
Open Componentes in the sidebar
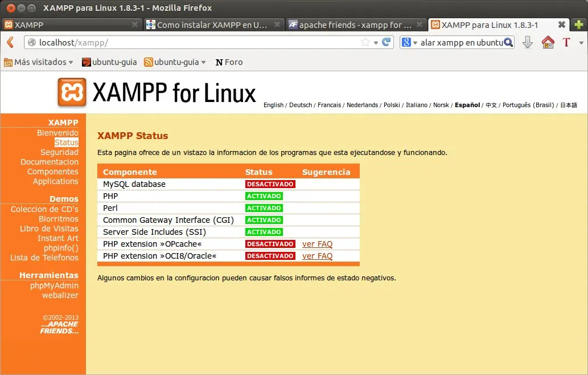click(x=53, y=172)
